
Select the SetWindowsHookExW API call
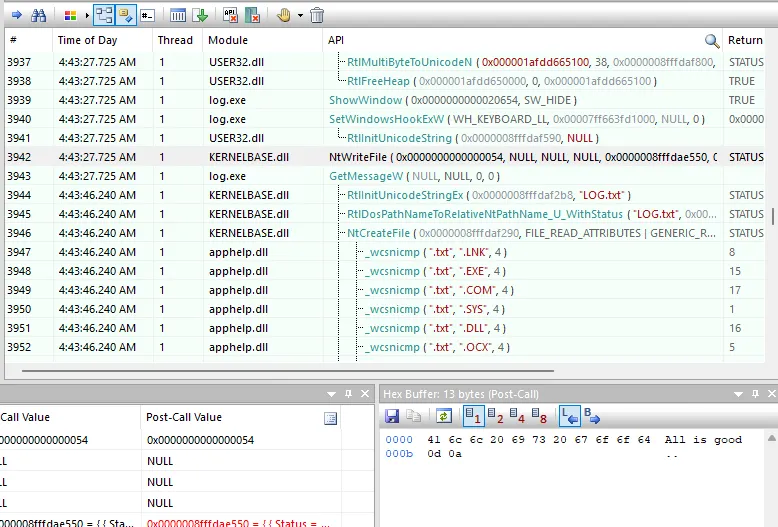click(387, 119)
